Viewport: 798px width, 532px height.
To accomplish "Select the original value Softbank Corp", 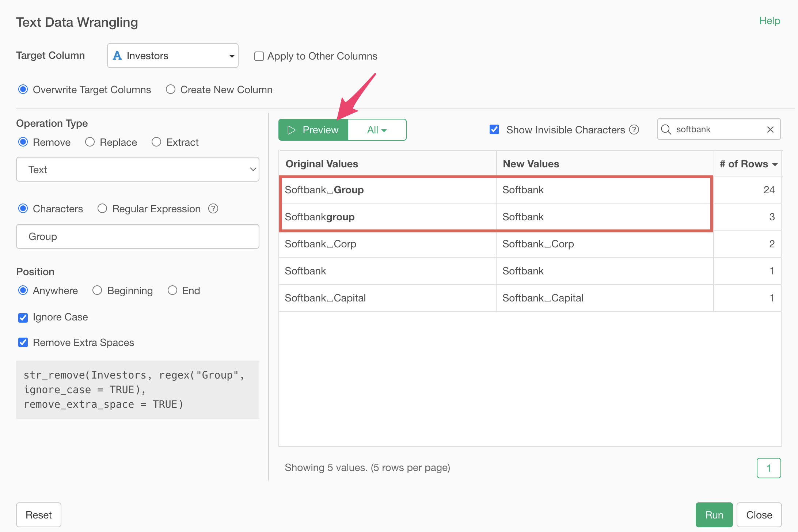I will click(320, 244).
